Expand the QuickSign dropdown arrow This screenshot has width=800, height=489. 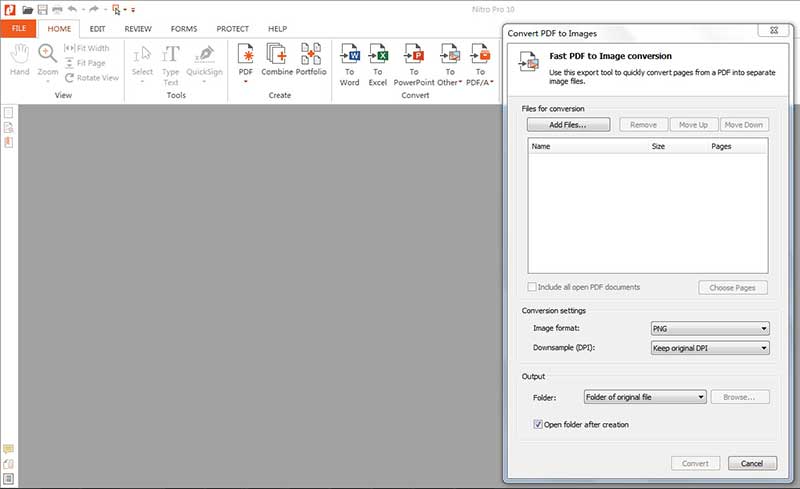tap(204, 82)
